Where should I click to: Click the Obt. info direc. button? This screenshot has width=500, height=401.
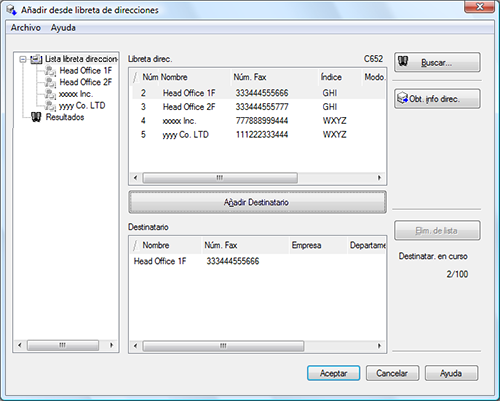[437, 99]
